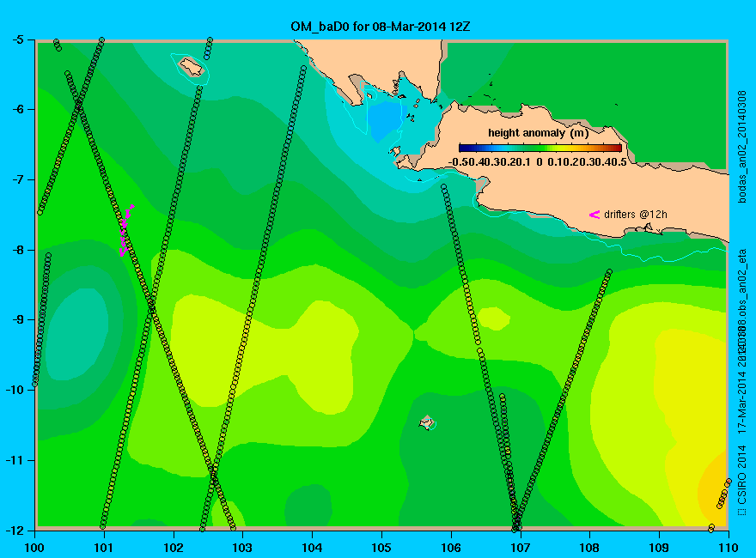Click the island near 102.3, -5.4
Screen dimensions: 756x558
click(x=192, y=66)
